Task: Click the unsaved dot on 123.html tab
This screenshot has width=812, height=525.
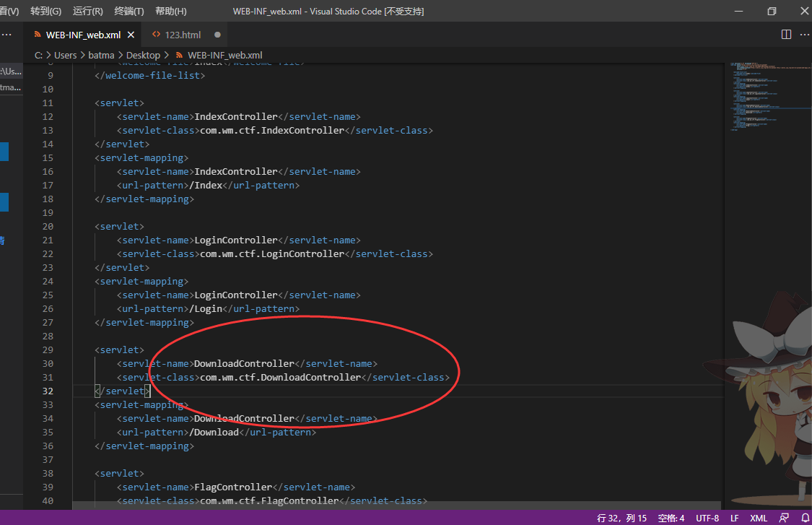Action: pyautogui.click(x=217, y=35)
